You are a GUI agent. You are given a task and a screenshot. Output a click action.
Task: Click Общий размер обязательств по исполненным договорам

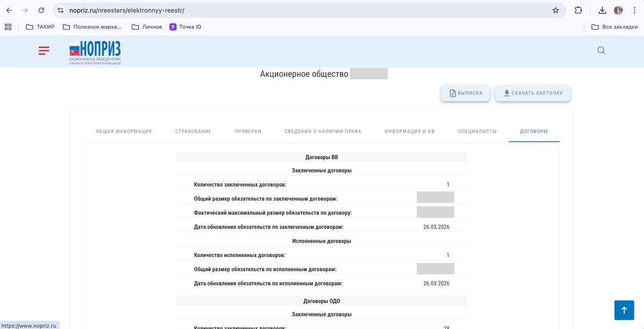tap(265, 269)
